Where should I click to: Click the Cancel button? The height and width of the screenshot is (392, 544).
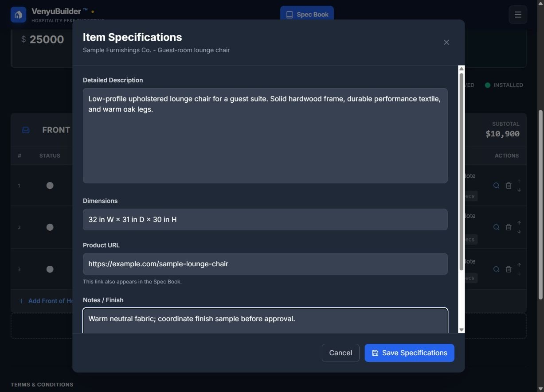point(340,353)
